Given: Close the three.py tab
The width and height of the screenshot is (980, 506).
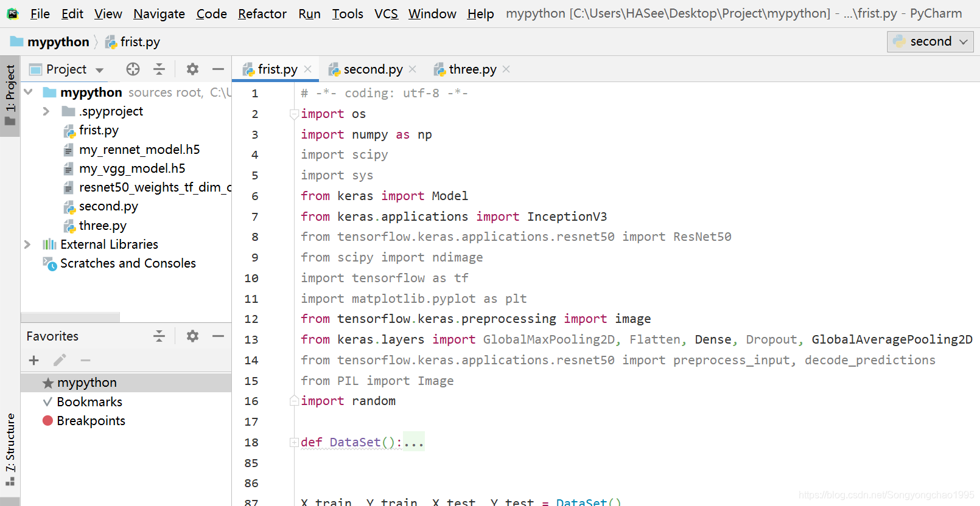Looking at the screenshot, I should pyautogui.click(x=506, y=69).
